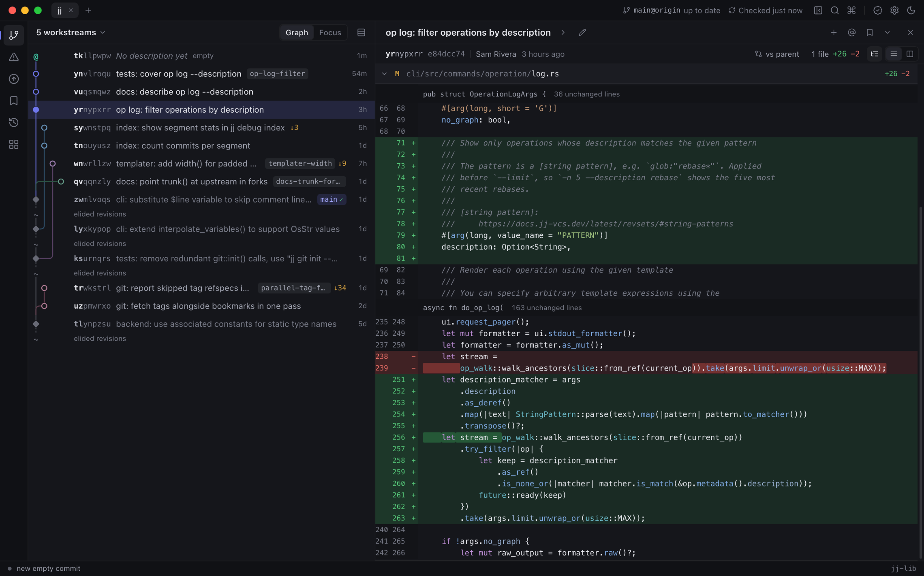Open settings gear icon
The width and height of the screenshot is (924, 576).
[x=894, y=11]
